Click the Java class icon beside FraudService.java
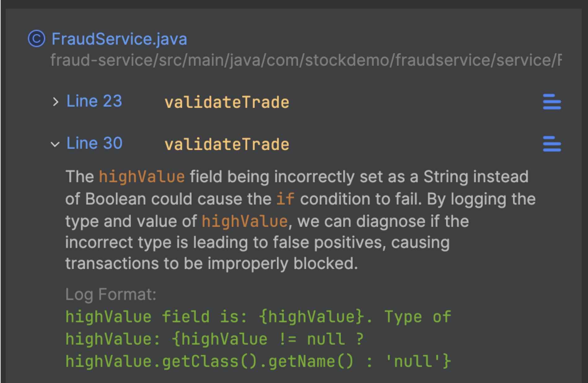This screenshot has width=588, height=383. (x=37, y=39)
